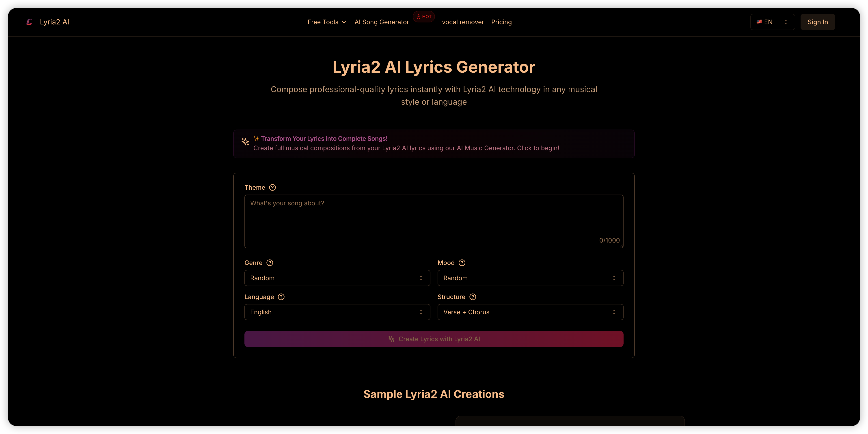868x434 pixels.
Task: Open the Mood dropdown
Action: pyautogui.click(x=530, y=278)
